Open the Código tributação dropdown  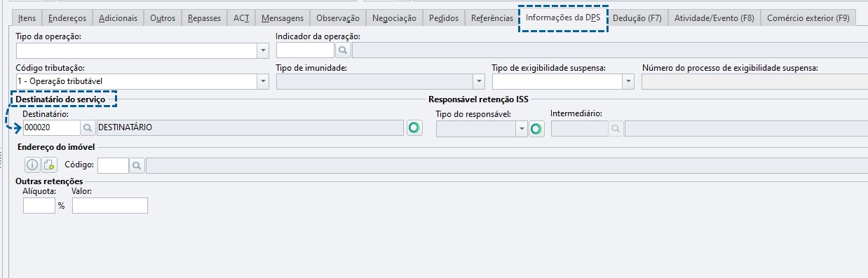(263, 81)
